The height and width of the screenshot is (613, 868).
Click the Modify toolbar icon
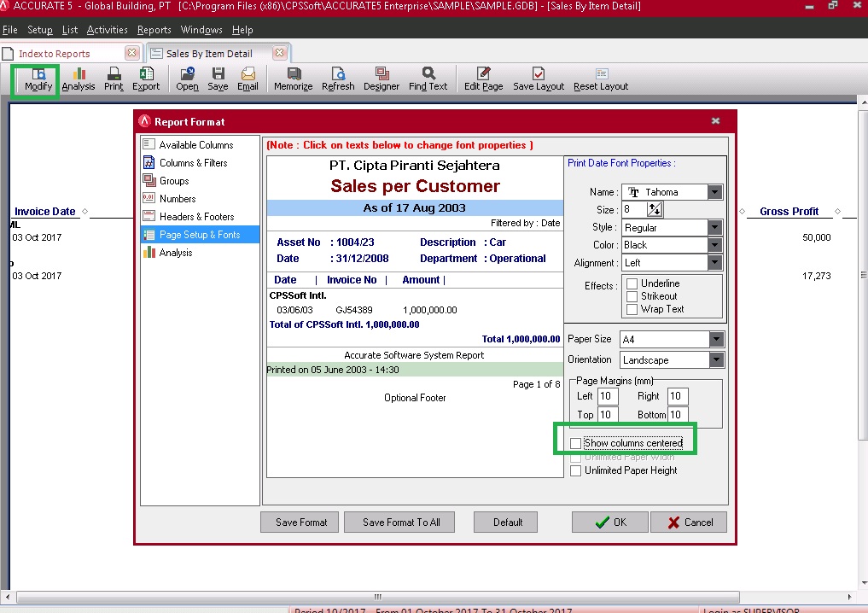click(38, 79)
